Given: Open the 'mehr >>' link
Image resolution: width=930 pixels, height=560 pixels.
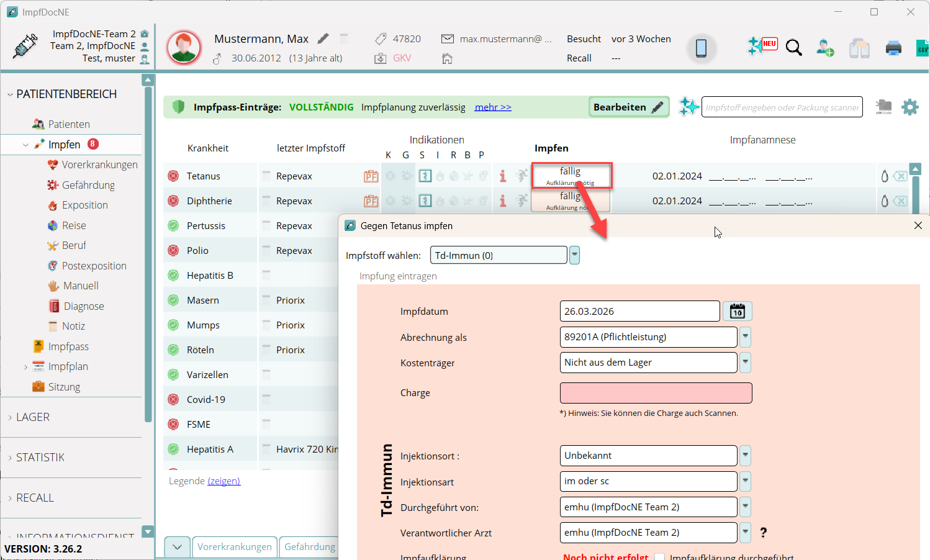Looking at the screenshot, I should click(493, 107).
